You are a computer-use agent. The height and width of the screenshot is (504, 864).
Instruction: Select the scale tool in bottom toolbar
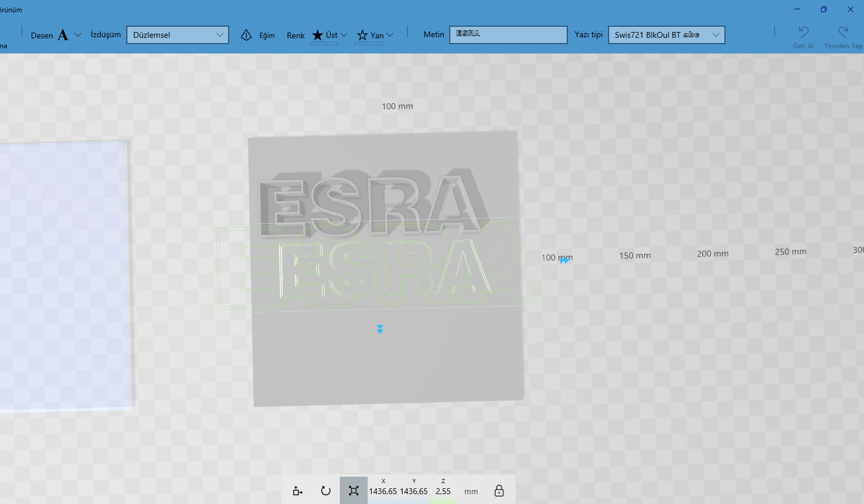[353, 491]
